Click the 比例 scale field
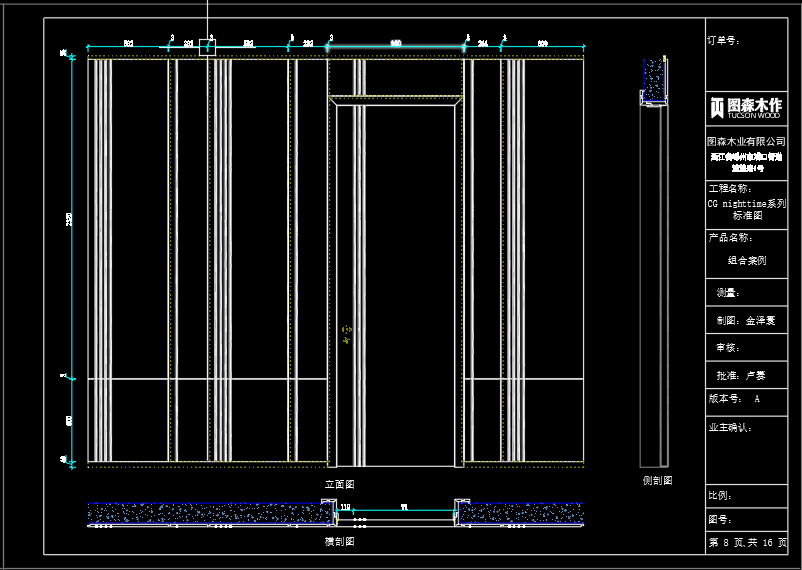Screen dimensions: 802x570 (x=746, y=496)
